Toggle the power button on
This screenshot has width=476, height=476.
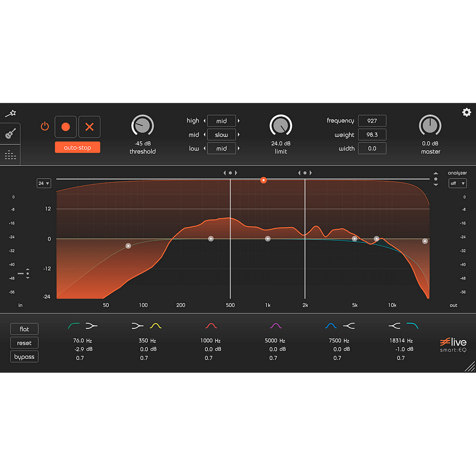pos(45,126)
